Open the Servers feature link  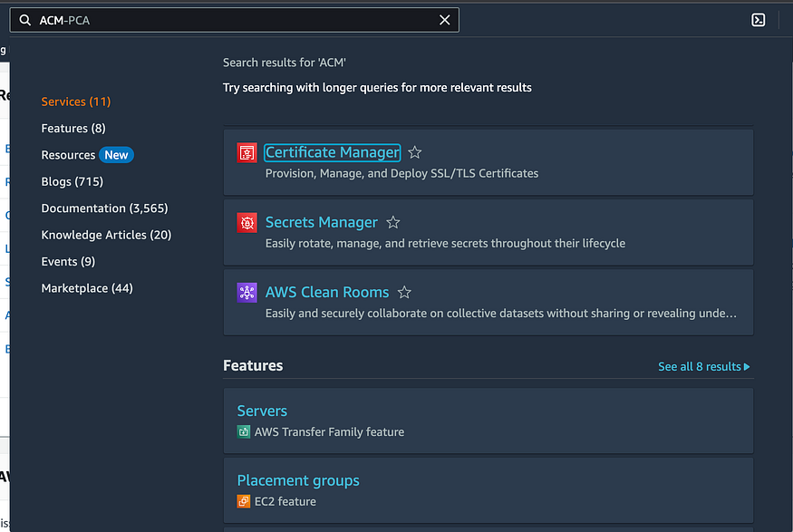[x=262, y=411]
